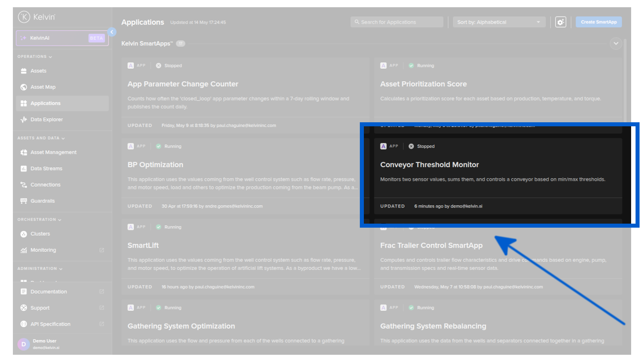Image resolution: width=644 pixels, height=362 pixels.
Task: Open Data Streams using its chart icon
Action: coord(23,168)
